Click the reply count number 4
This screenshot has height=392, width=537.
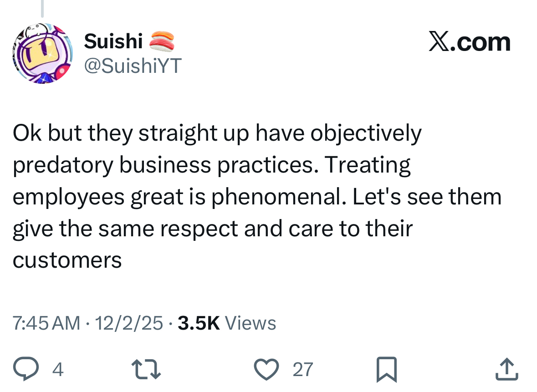coord(58,369)
